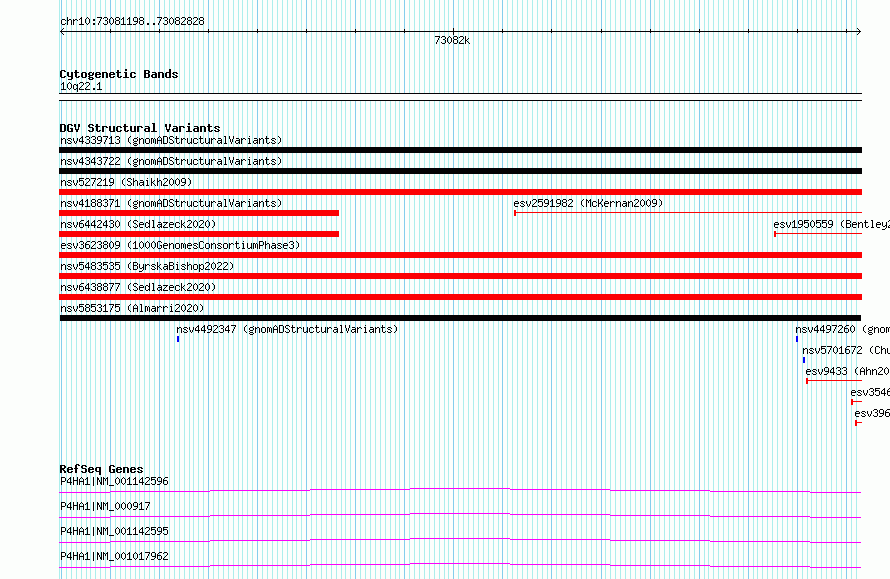Click the right arrow of the ruler
Image resolution: width=890 pixels, height=579 pixels.
tap(858, 32)
